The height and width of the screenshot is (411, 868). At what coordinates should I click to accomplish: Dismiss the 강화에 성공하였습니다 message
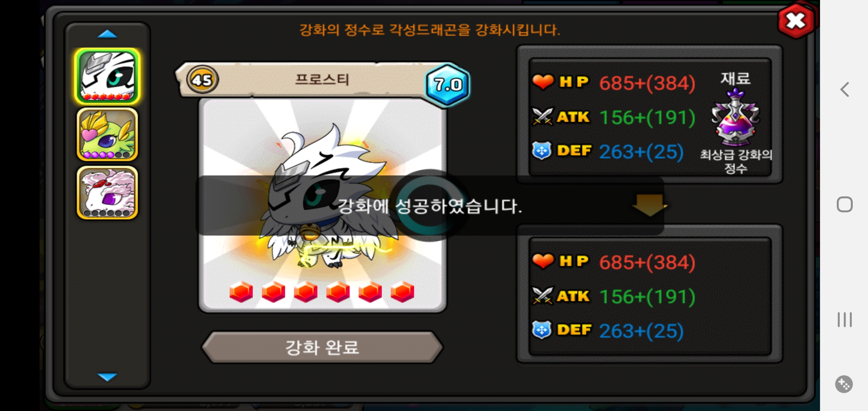coord(430,205)
